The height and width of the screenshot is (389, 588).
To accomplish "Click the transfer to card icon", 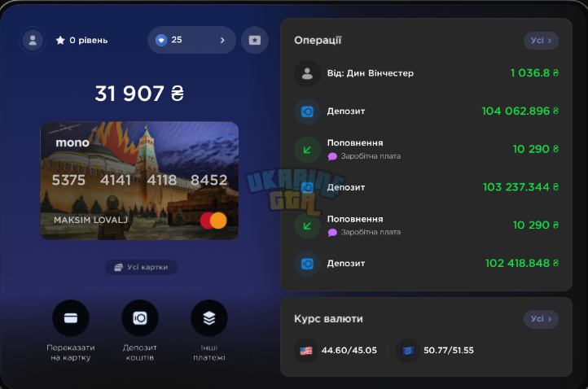I will click(x=71, y=318).
